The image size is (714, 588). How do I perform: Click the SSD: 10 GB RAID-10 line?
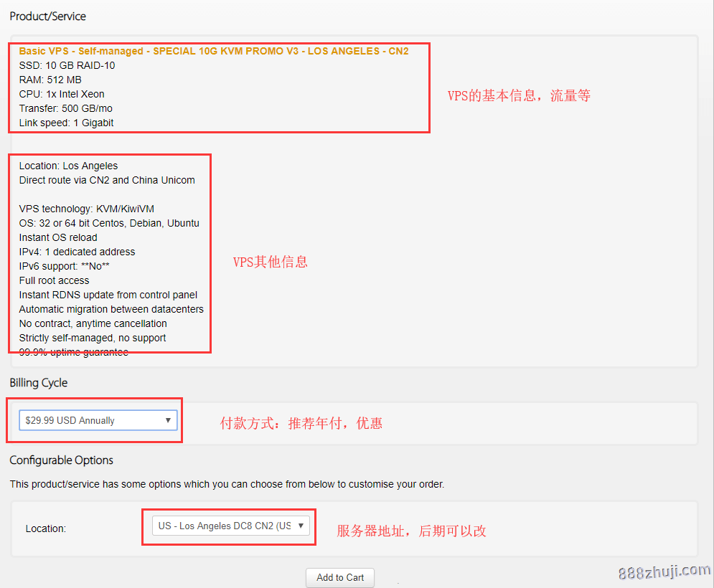click(x=67, y=65)
